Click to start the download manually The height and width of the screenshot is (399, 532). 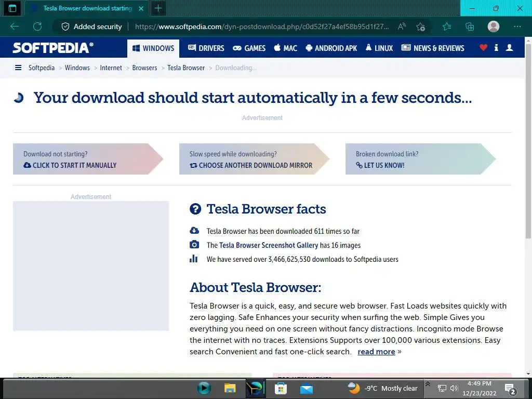88,159
